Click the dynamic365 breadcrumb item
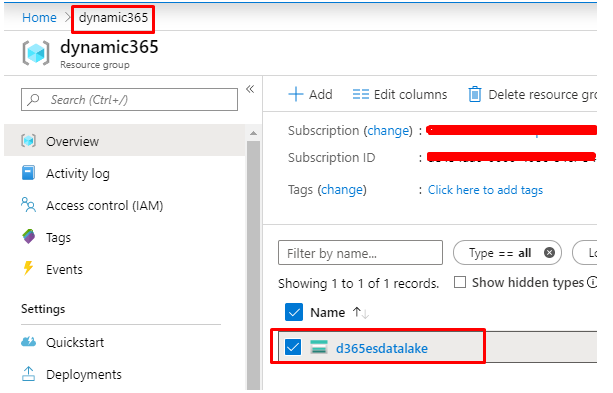Viewport: 613px width, 393px height. (113, 18)
